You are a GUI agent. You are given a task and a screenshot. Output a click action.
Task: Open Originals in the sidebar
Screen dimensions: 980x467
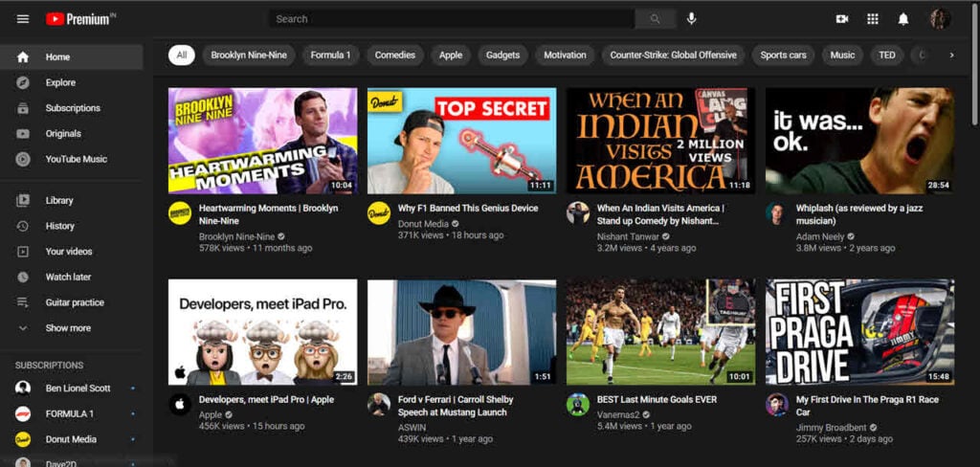[71, 134]
